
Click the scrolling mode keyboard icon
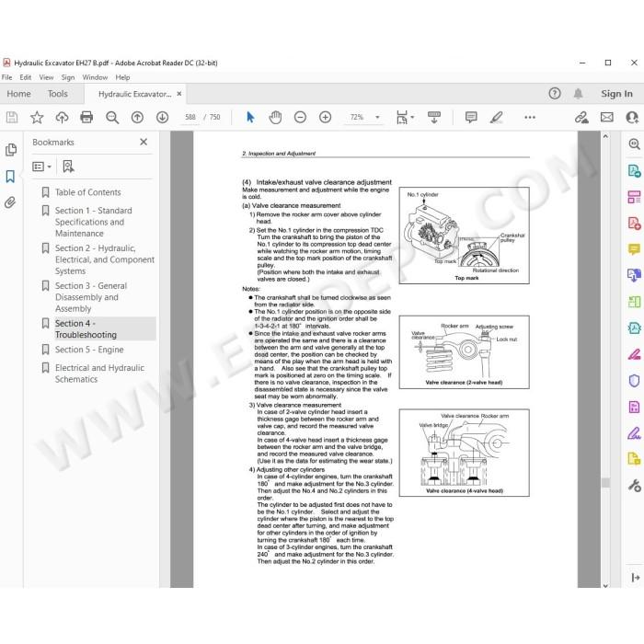click(x=434, y=118)
